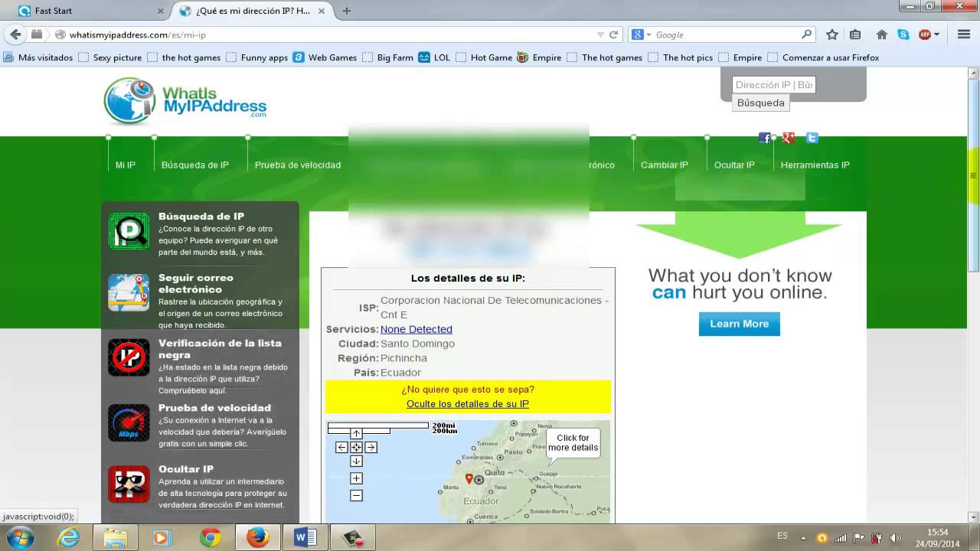Pan the map right with arrow
This screenshot has width=980, height=551.
371,447
